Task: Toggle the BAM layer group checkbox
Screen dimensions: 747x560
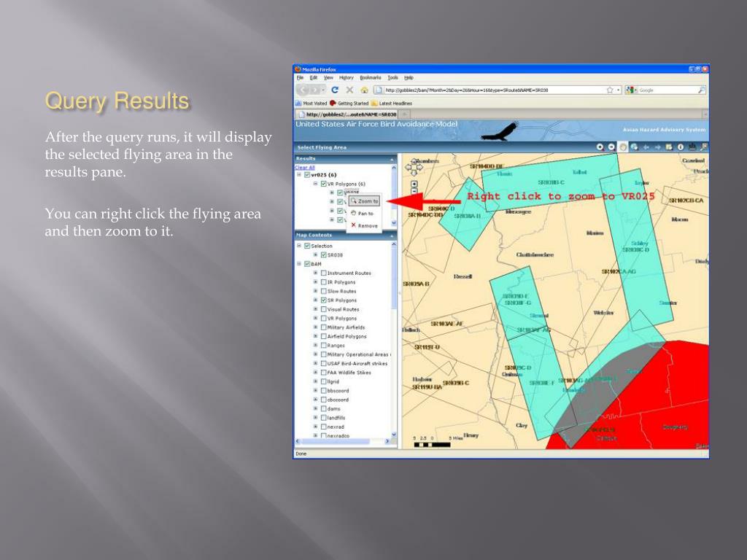Action: point(307,264)
